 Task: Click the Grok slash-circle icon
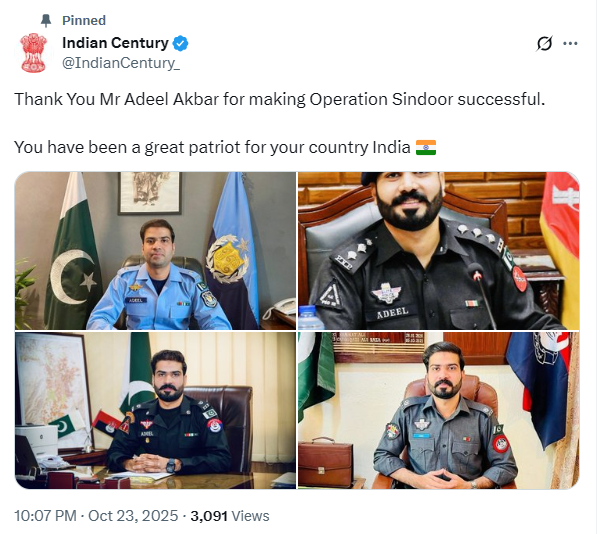pyautogui.click(x=544, y=43)
